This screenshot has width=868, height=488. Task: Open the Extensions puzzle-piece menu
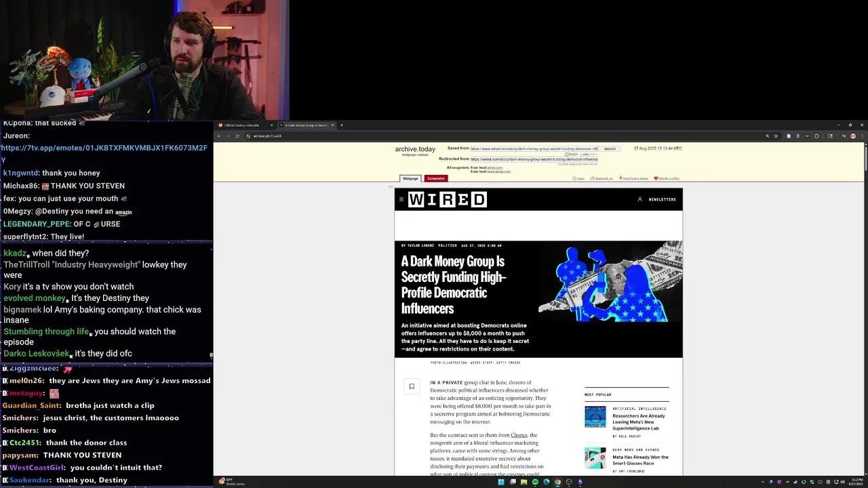(816, 136)
